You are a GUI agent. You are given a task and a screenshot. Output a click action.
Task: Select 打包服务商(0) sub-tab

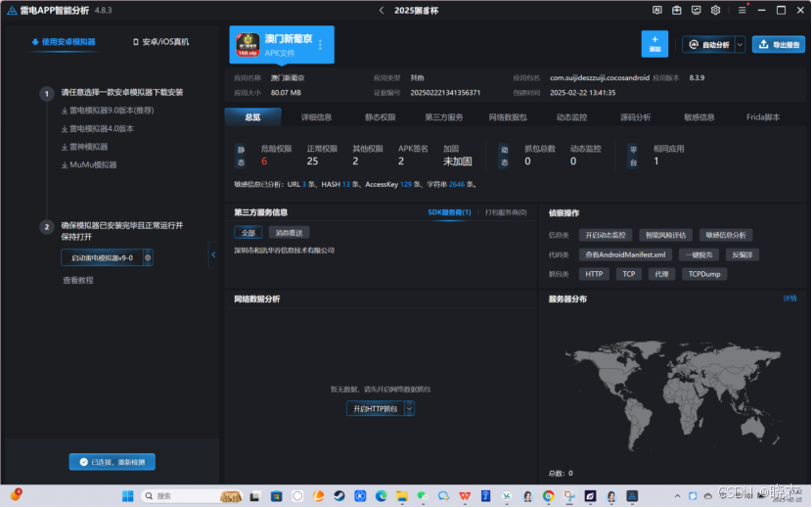pos(506,212)
